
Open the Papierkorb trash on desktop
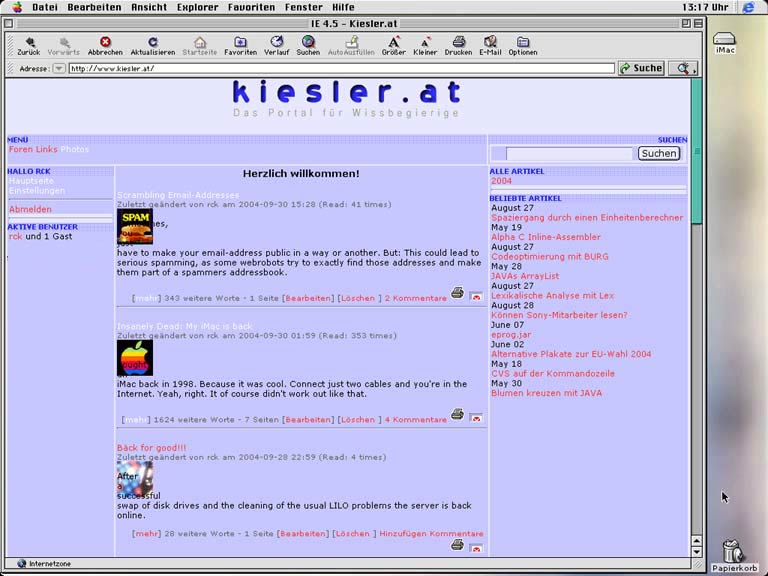(x=733, y=552)
